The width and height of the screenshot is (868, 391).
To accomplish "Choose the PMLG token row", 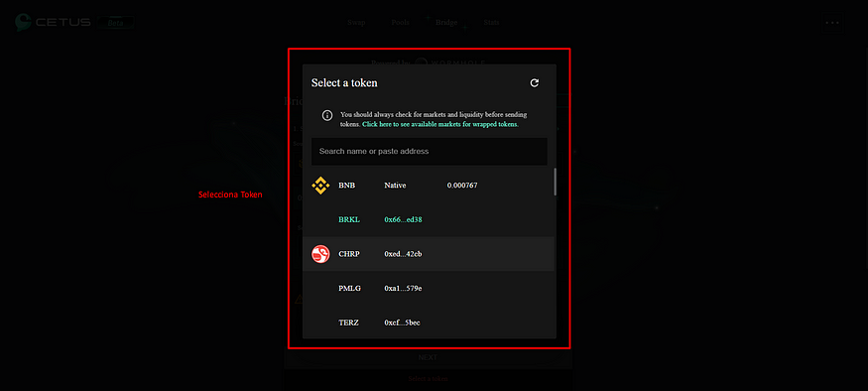I will [x=429, y=289].
